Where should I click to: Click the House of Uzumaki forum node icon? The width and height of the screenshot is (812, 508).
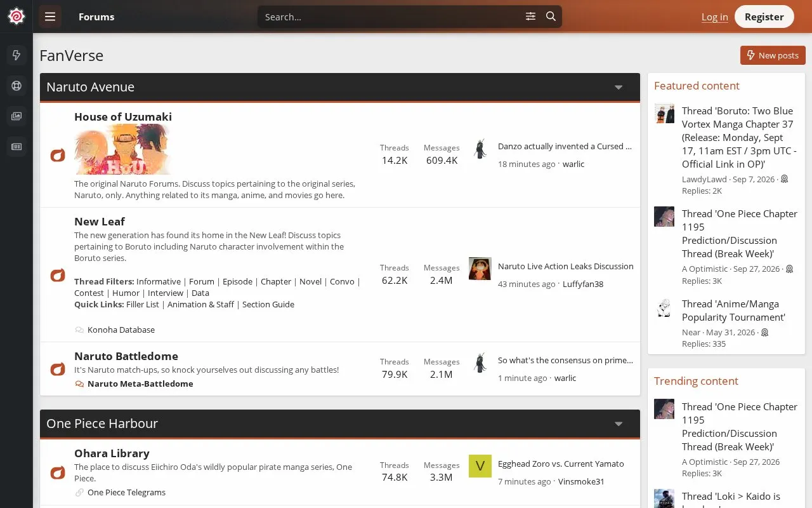pos(58,155)
